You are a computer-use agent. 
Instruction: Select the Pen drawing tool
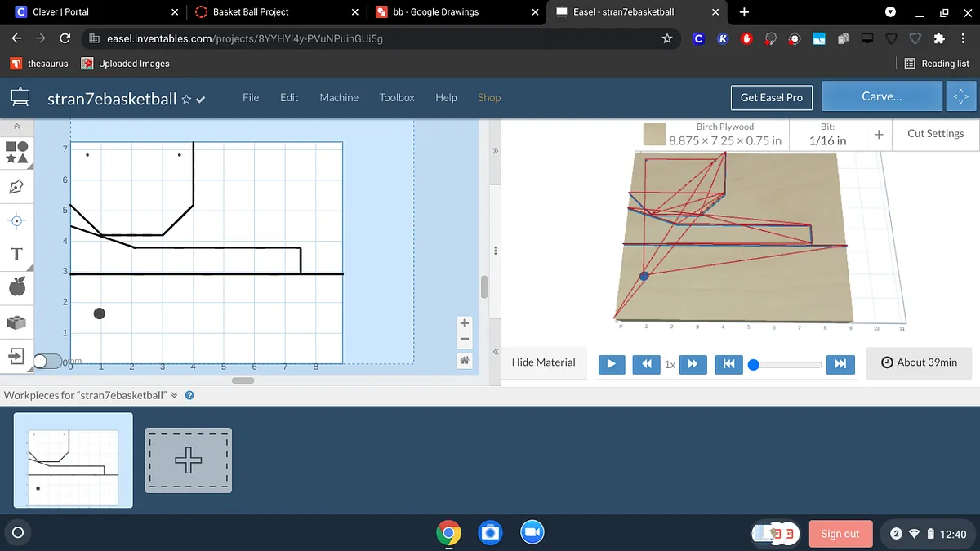(16, 187)
